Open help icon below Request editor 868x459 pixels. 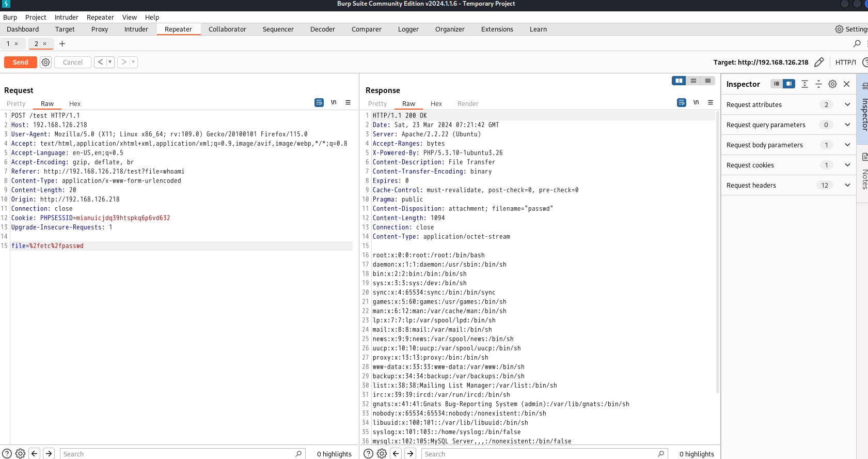(x=7, y=453)
